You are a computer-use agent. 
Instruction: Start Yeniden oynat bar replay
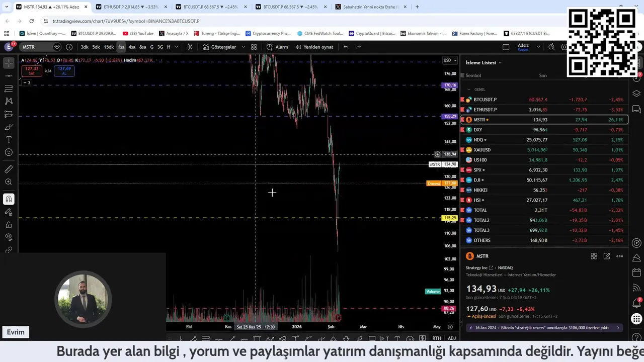[x=314, y=47]
